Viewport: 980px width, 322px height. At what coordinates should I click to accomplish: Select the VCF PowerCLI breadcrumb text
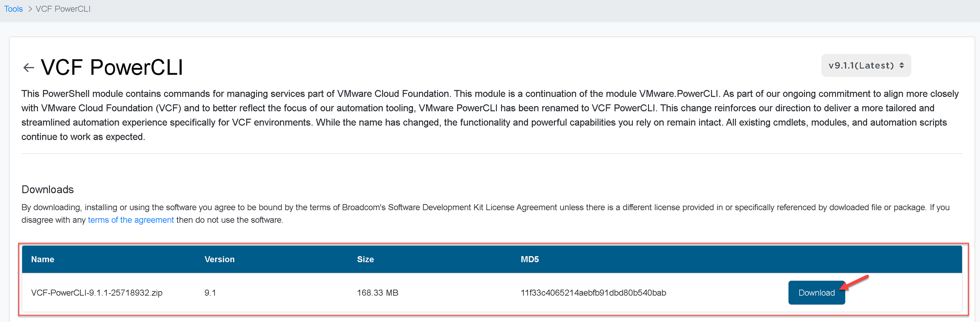pos(63,9)
